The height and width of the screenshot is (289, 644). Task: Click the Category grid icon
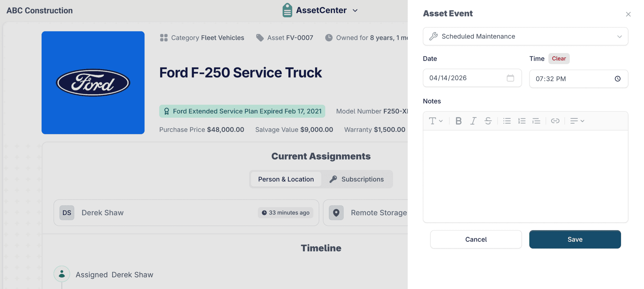164,38
